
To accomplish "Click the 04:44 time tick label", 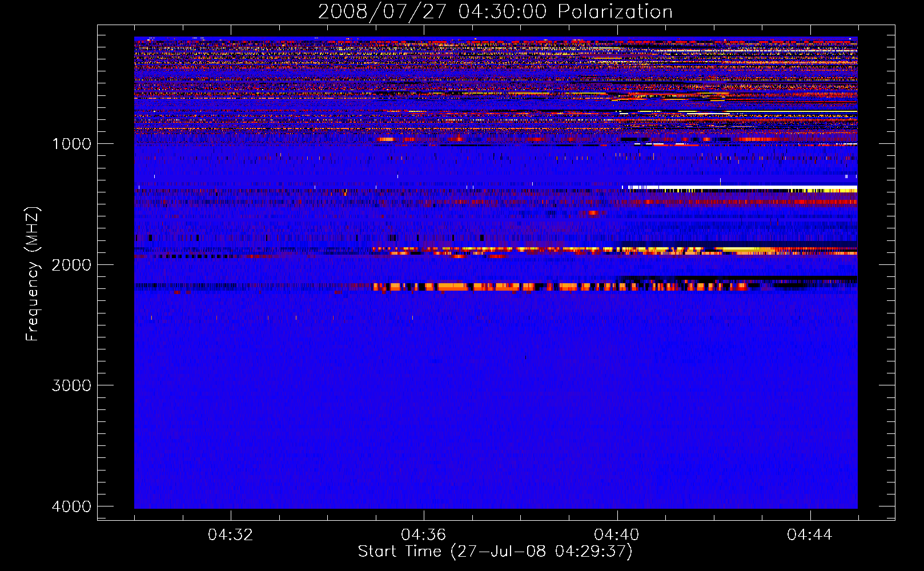I will click(x=810, y=534).
